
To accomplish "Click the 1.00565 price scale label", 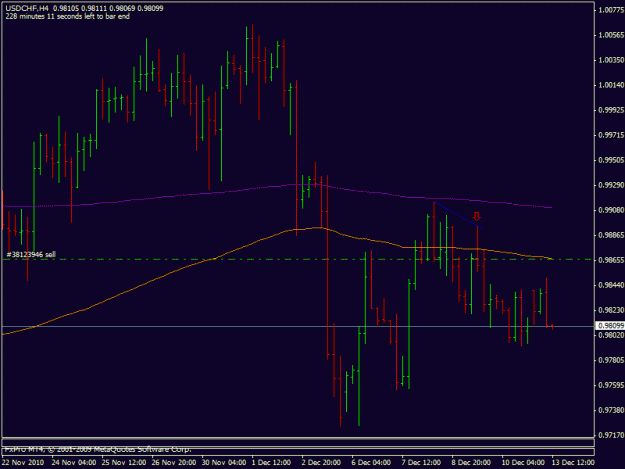I will (611, 35).
